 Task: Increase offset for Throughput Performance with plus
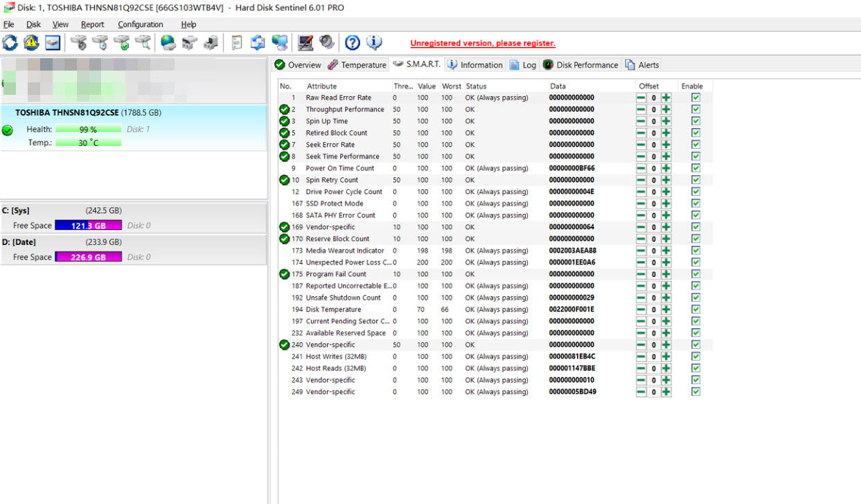pos(666,109)
